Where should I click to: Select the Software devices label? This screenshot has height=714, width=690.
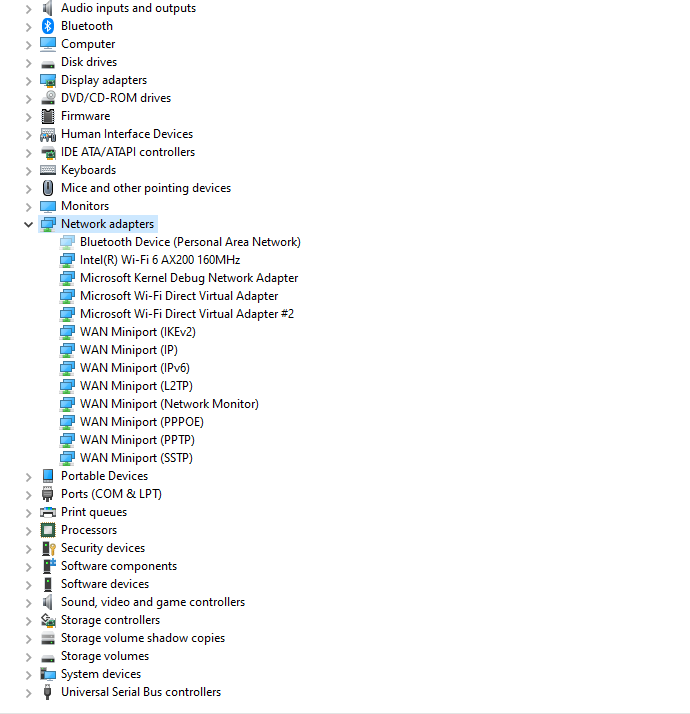(x=105, y=584)
